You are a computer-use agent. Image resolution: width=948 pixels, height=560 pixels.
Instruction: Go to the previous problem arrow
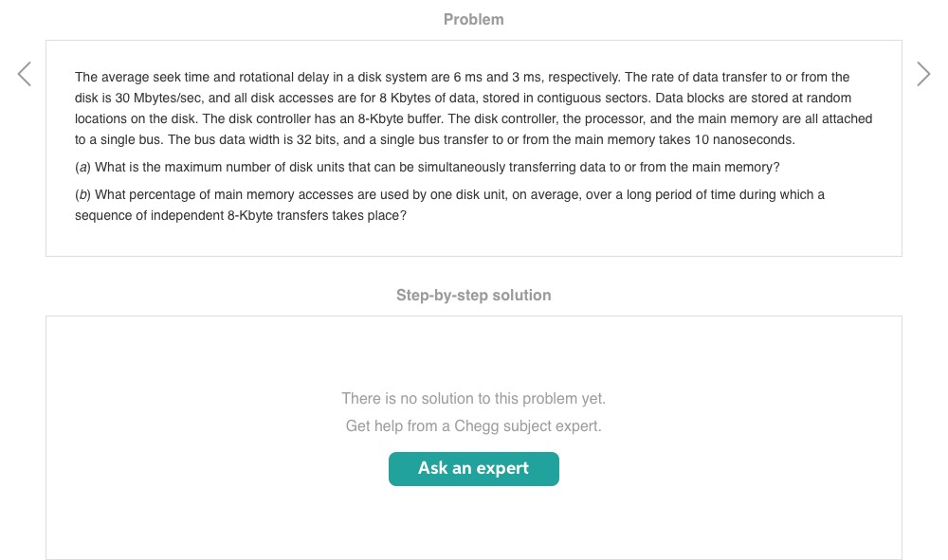point(25,74)
